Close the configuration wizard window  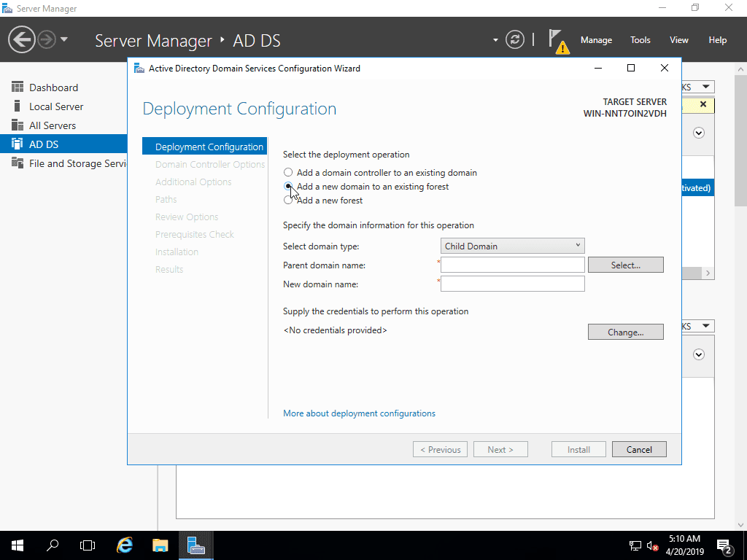pyautogui.click(x=665, y=68)
